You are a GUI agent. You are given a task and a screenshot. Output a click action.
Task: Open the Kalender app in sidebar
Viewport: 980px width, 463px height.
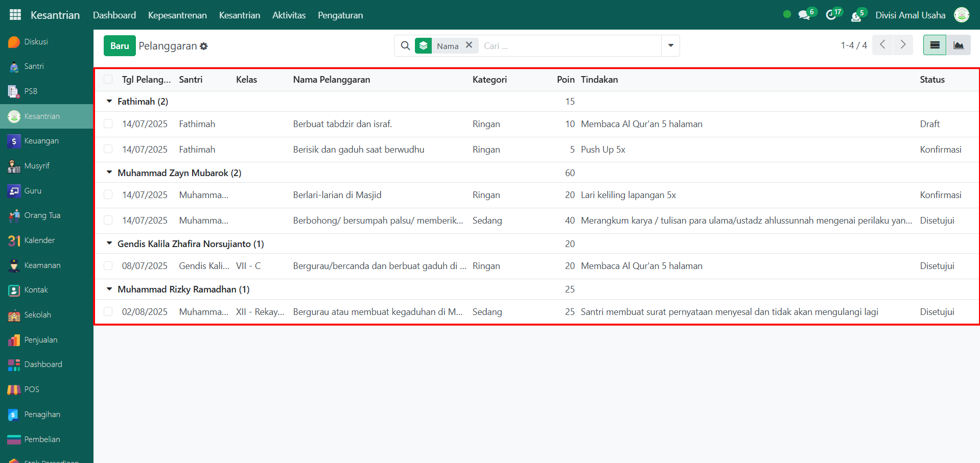point(39,240)
